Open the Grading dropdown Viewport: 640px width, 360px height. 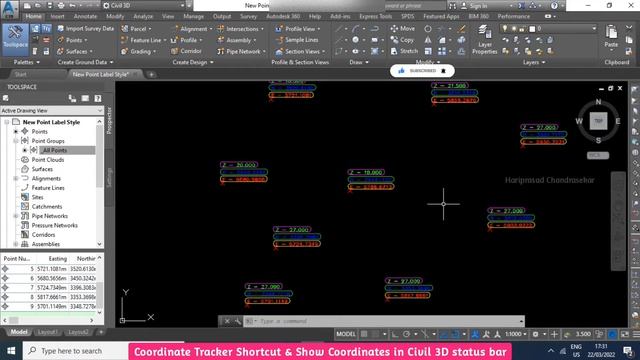[139, 51]
